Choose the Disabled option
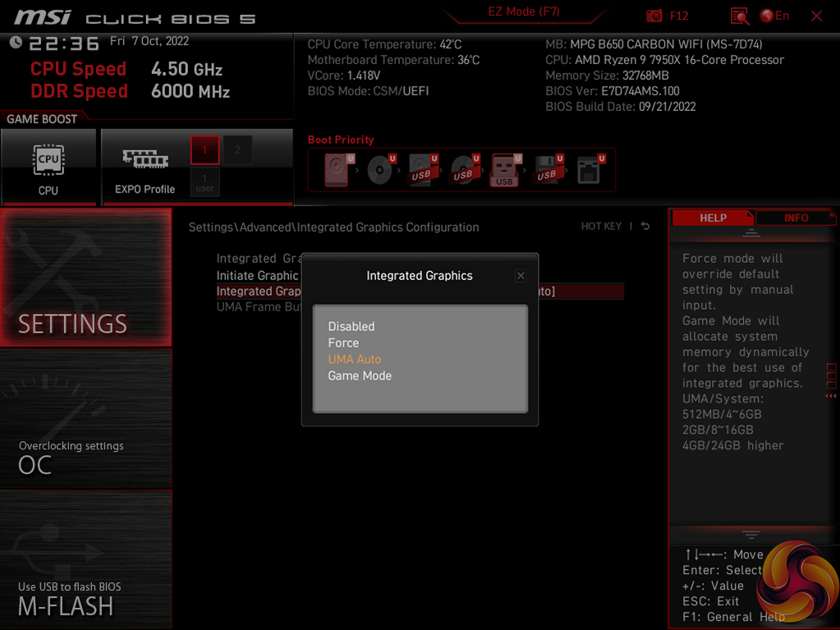The width and height of the screenshot is (840, 630). 351,326
